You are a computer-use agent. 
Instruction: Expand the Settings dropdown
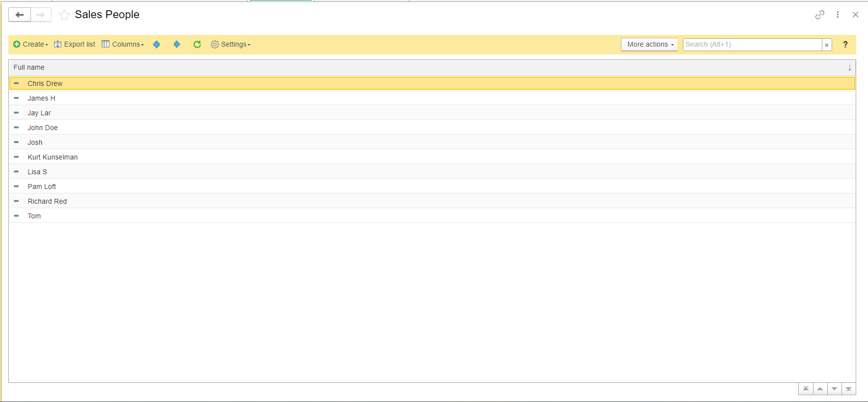click(x=230, y=45)
